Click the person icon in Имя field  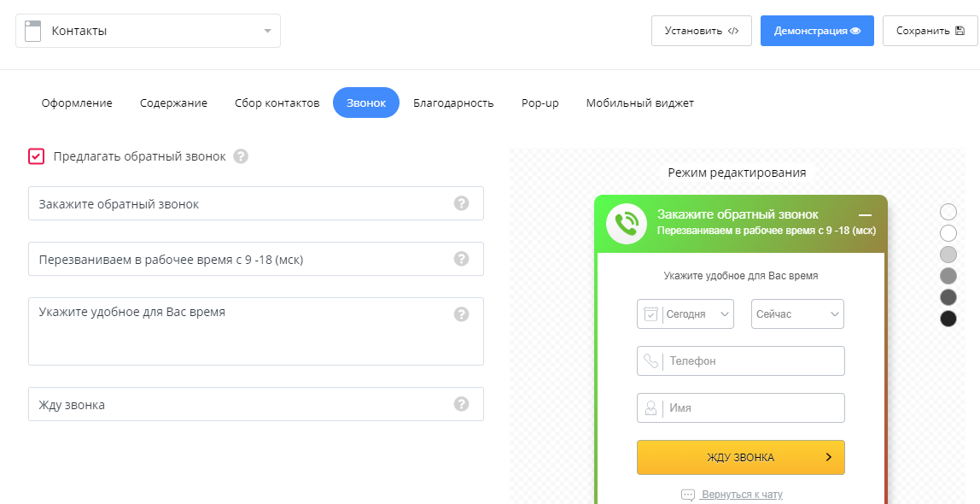(x=650, y=407)
